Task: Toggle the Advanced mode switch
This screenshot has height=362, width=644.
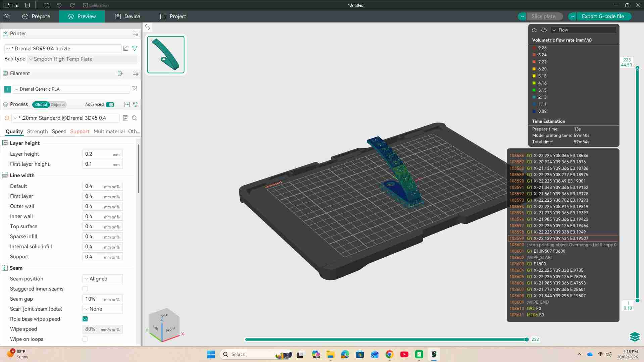Action: (x=110, y=105)
